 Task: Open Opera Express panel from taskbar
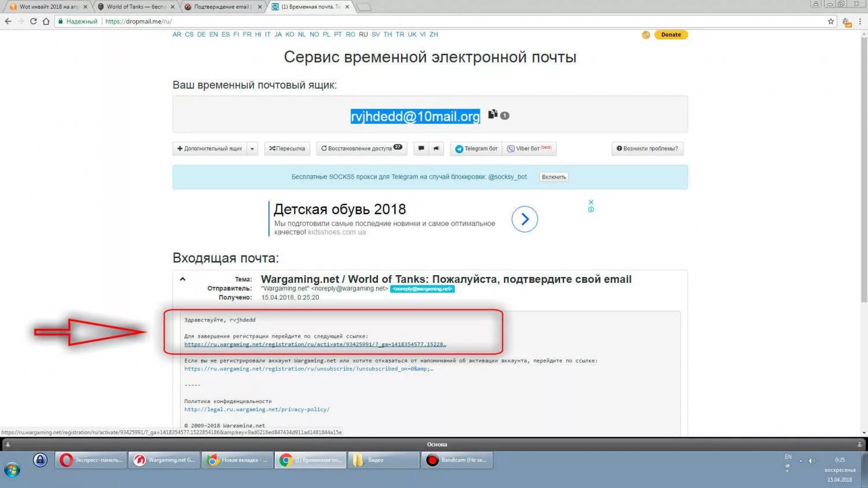pos(91,460)
